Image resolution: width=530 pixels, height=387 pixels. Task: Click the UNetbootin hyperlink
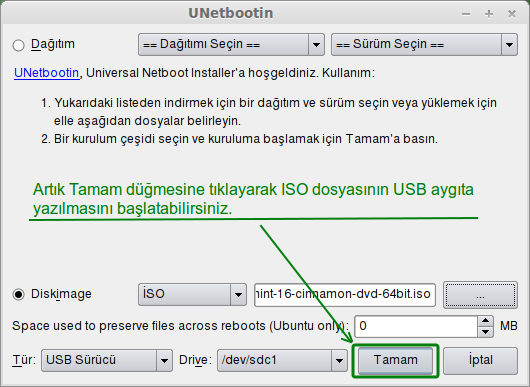[47, 73]
